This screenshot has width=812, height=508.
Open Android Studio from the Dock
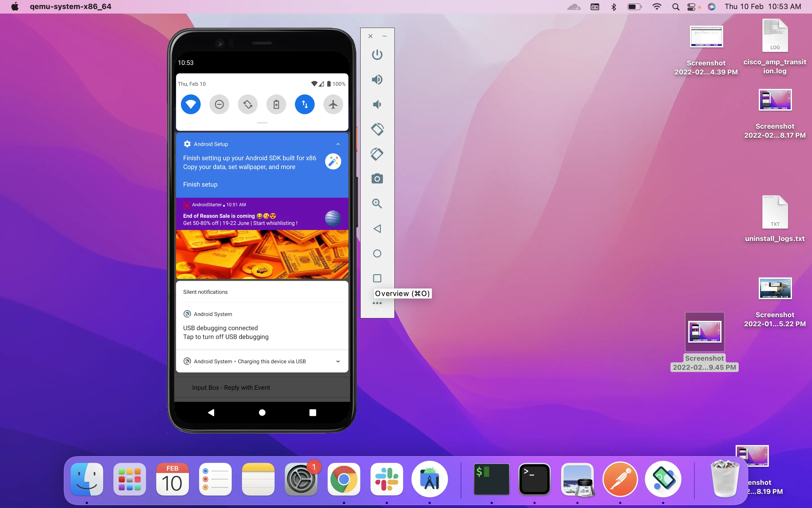429,479
